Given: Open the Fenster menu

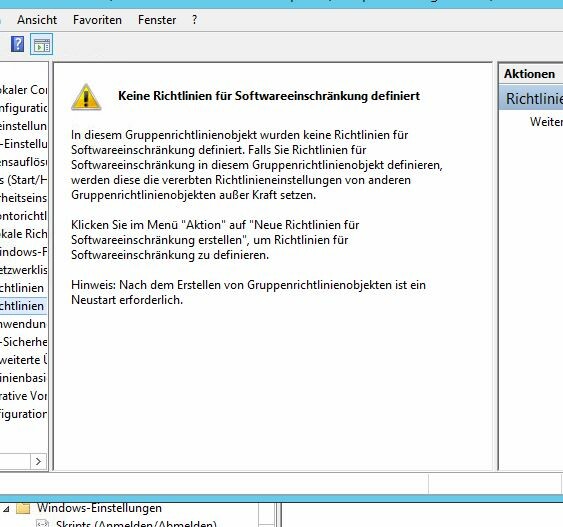Looking at the screenshot, I should [157, 20].
